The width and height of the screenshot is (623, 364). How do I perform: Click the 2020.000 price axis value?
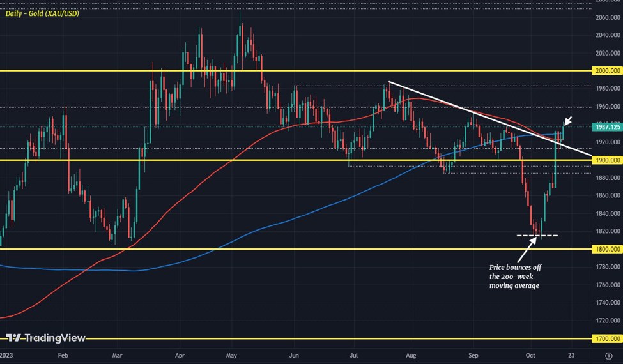coord(608,53)
